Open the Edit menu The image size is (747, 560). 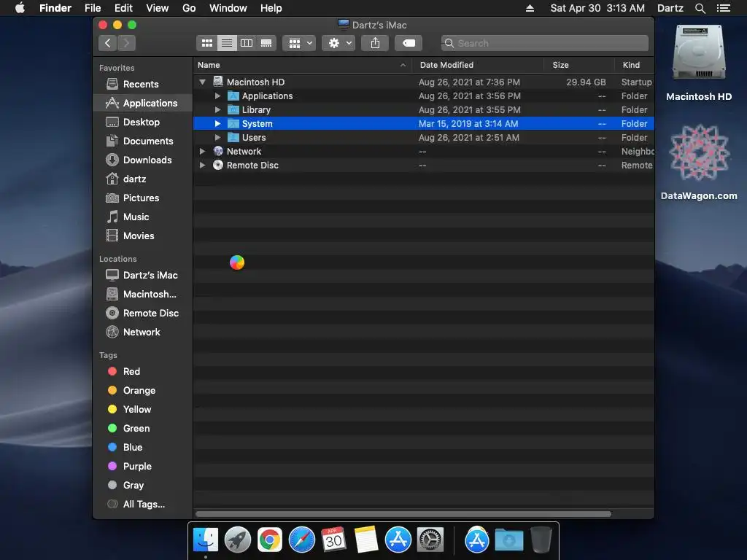[123, 8]
